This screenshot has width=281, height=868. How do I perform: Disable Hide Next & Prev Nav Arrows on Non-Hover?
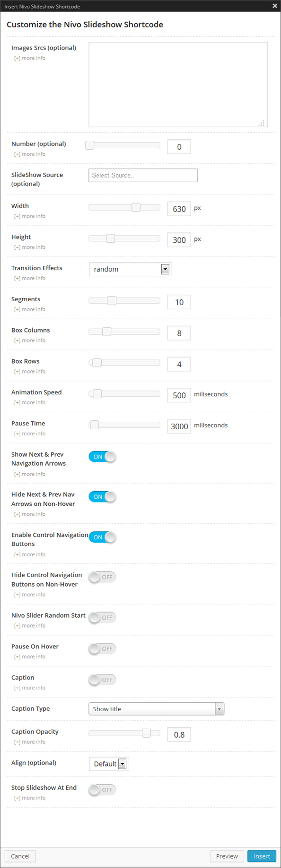(x=102, y=497)
